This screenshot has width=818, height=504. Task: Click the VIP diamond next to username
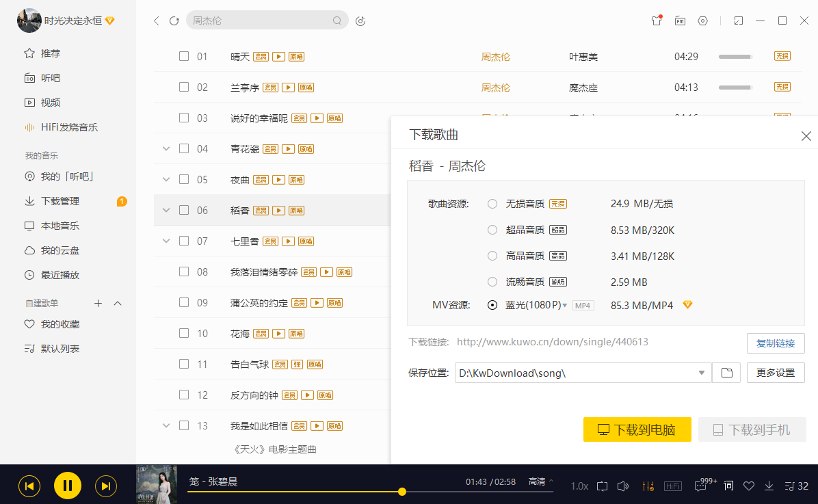(x=109, y=21)
